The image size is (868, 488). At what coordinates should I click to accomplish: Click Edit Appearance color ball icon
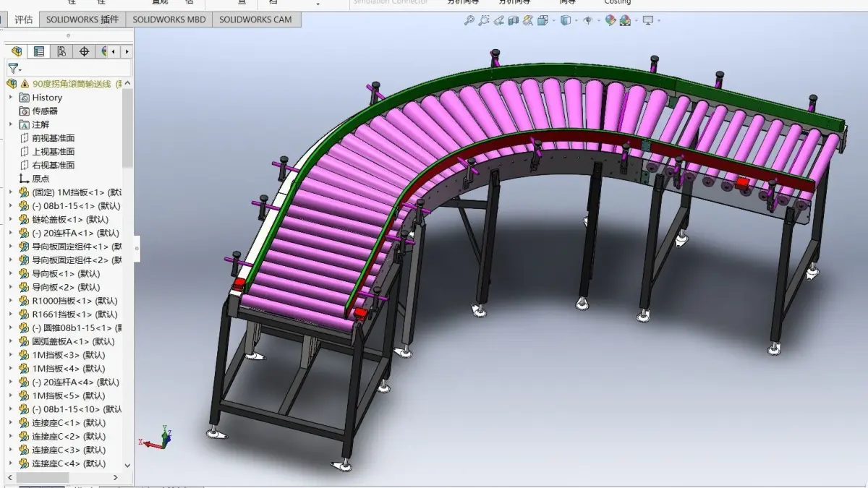(610, 20)
